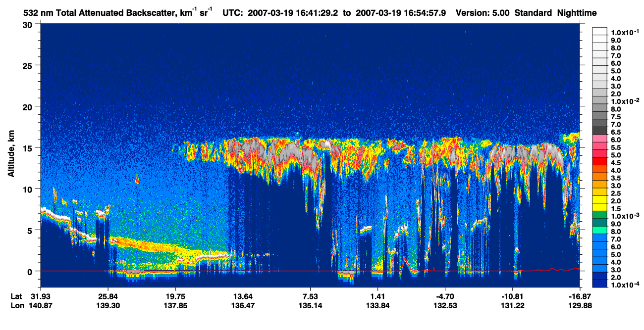Click latitude value '19.75'

[x=175, y=296]
